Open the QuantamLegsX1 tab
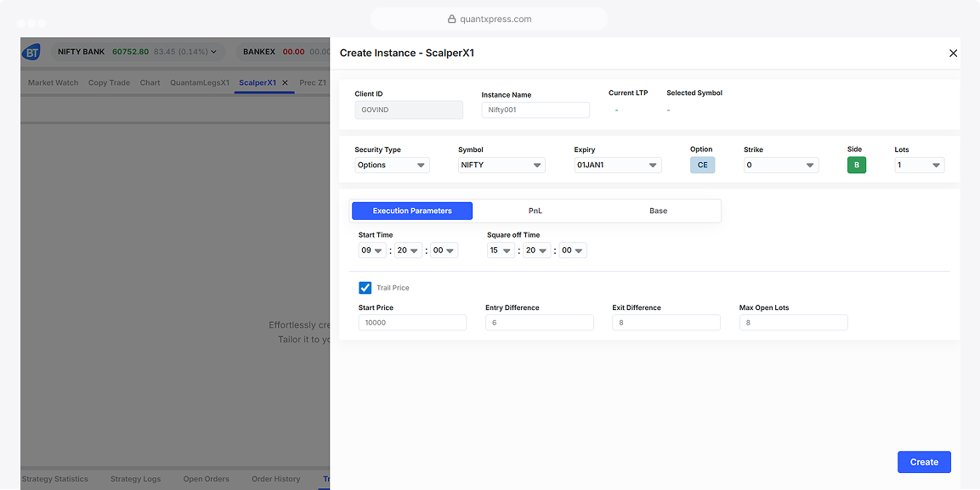 coord(200,82)
